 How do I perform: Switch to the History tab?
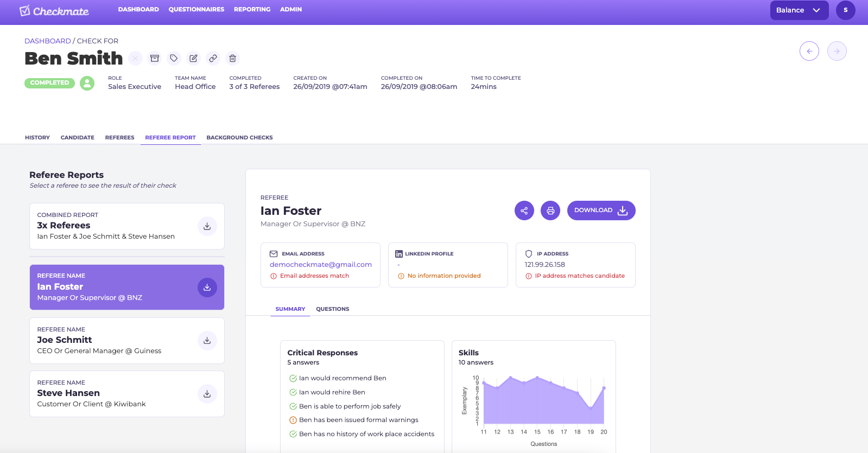[x=37, y=138]
